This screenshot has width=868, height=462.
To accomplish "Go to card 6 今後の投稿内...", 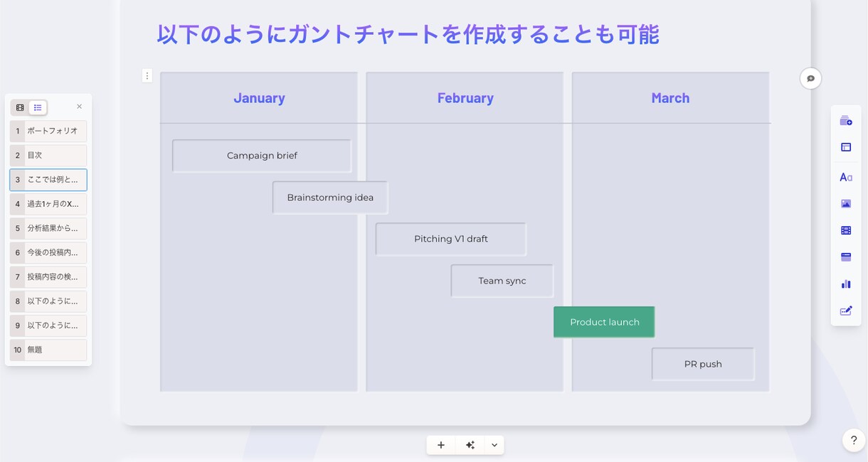I will click(48, 252).
